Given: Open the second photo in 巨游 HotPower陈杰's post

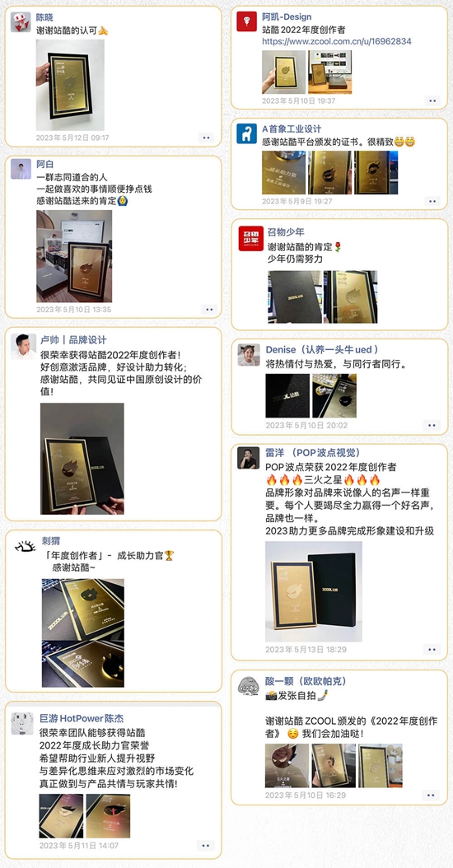Looking at the screenshot, I should [108, 816].
